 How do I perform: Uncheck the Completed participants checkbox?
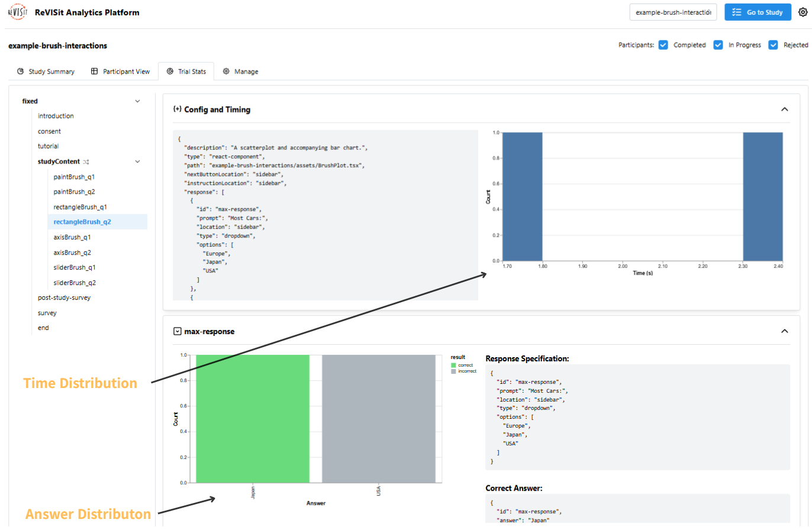click(x=663, y=45)
